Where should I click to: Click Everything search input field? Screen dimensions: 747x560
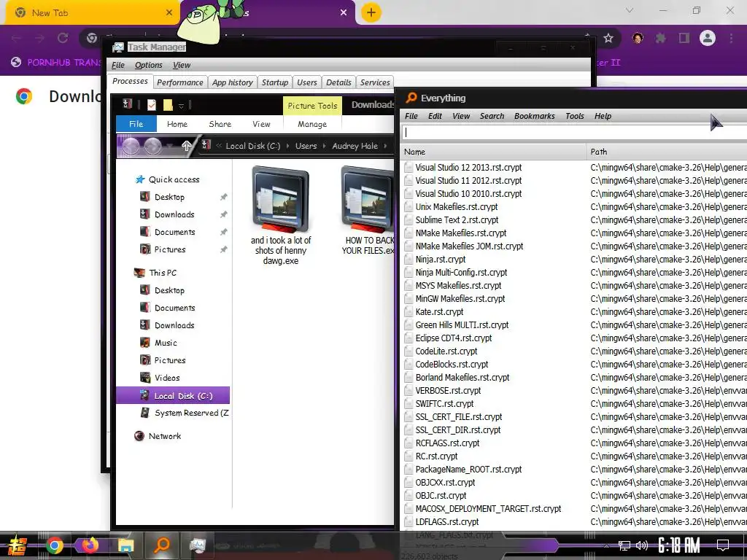[573, 133]
